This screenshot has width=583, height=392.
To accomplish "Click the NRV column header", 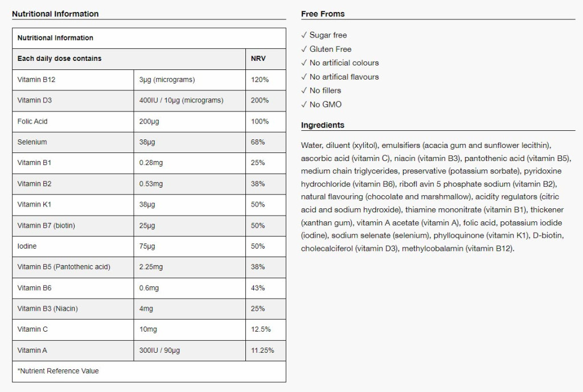I will click(258, 59).
